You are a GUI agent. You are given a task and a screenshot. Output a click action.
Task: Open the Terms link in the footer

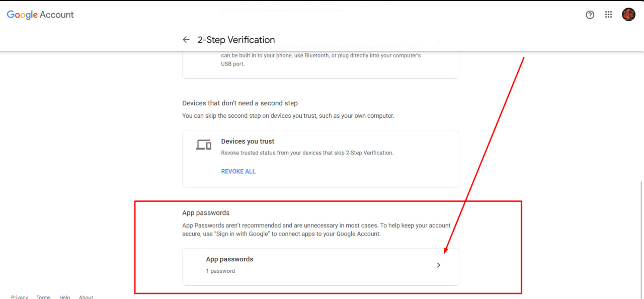(x=43, y=297)
